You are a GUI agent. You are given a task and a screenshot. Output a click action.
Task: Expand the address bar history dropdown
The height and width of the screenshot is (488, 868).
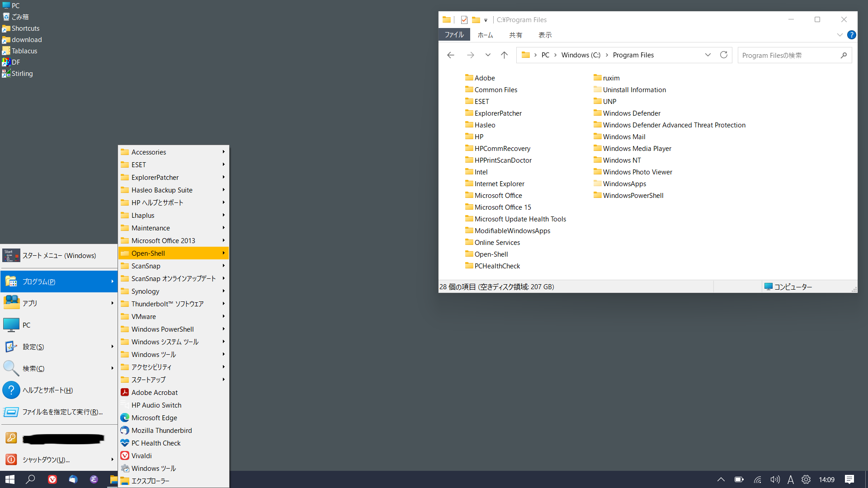click(708, 55)
